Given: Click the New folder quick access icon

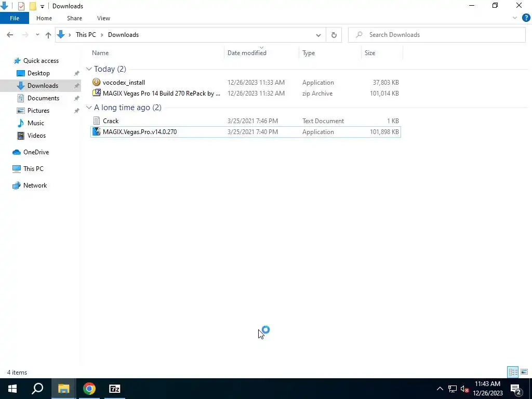Looking at the screenshot, I should [33, 6].
